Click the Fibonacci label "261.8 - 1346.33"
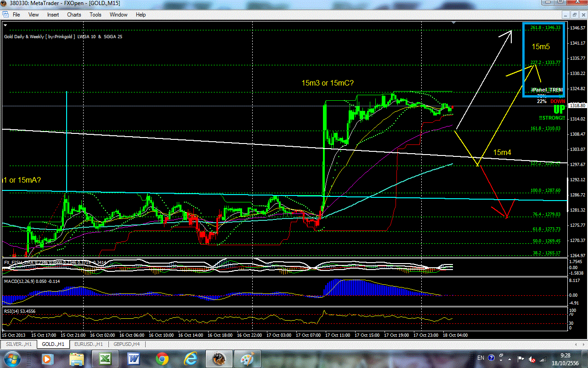 click(545, 28)
